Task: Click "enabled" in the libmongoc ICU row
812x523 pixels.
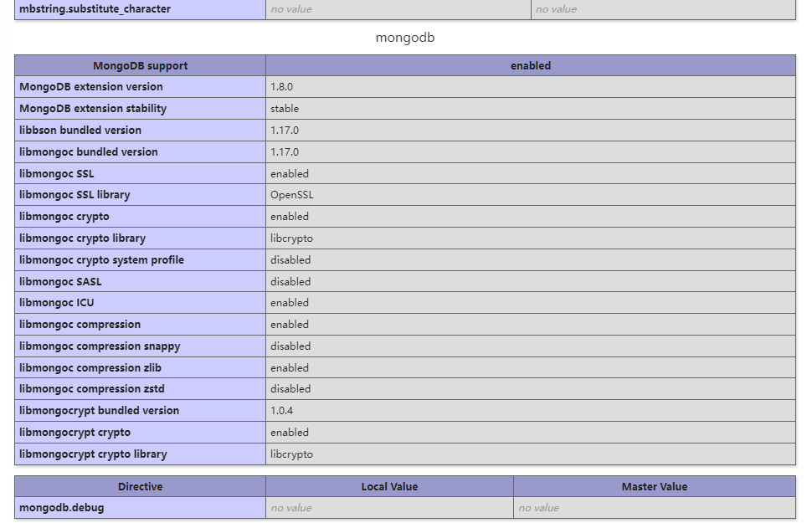Action: pos(290,303)
